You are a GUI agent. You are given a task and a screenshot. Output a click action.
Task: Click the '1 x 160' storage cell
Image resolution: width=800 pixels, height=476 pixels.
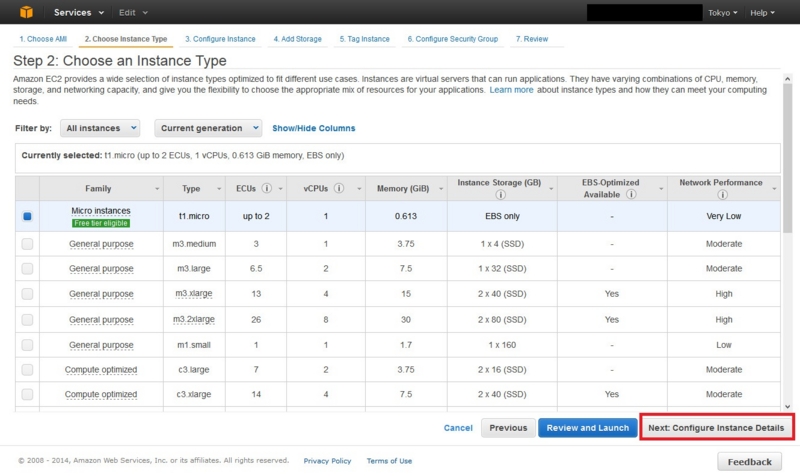pos(502,345)
